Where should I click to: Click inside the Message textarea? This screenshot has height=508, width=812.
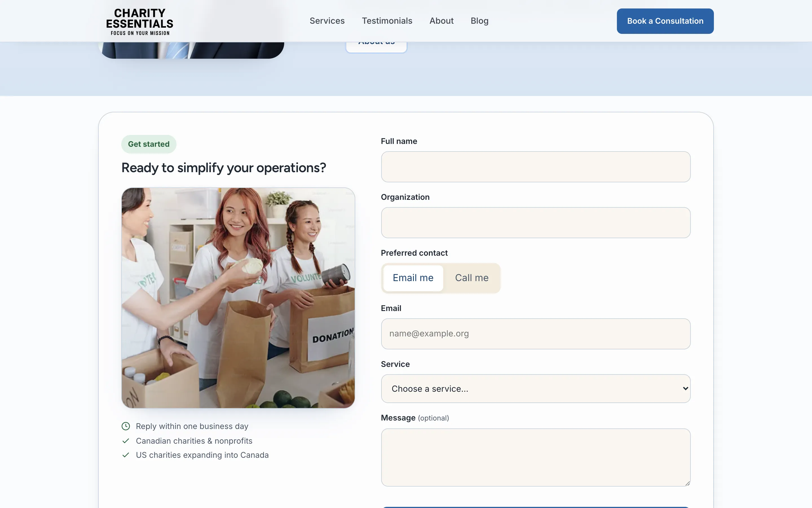click(x=535, y=457)
